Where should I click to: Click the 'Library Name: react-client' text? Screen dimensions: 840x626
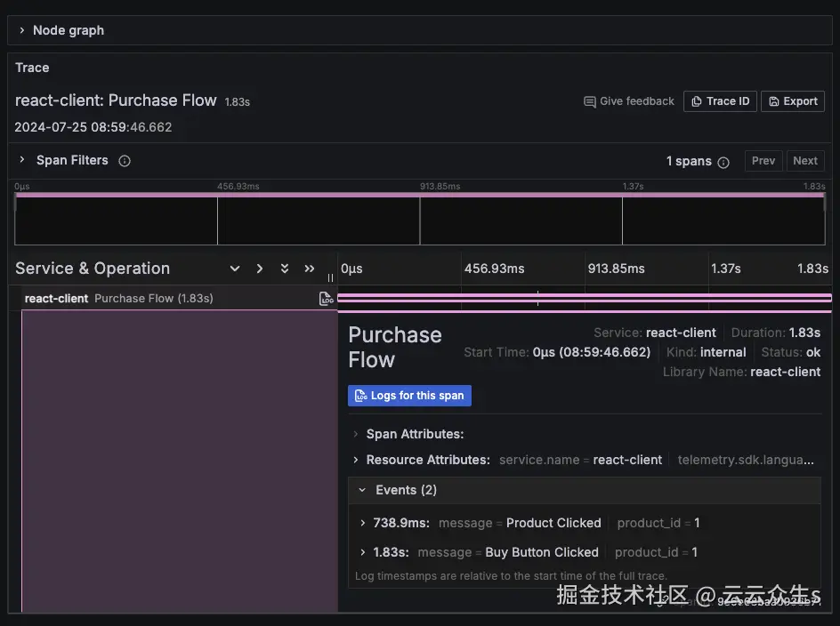click(741, 372)
